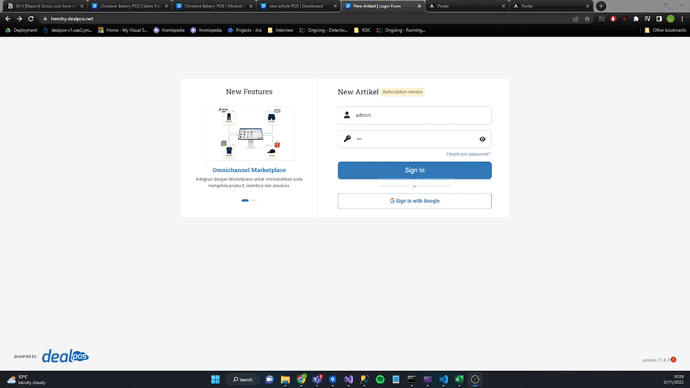690x388 pixels.
Task: Open a new browser tab
Action: pyautogui.click(x=601, y=6)
